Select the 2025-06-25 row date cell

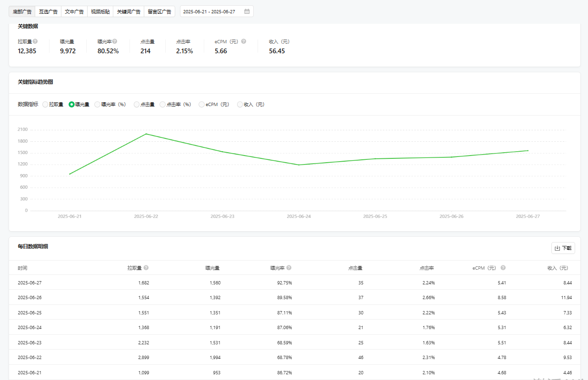point(30,312)
